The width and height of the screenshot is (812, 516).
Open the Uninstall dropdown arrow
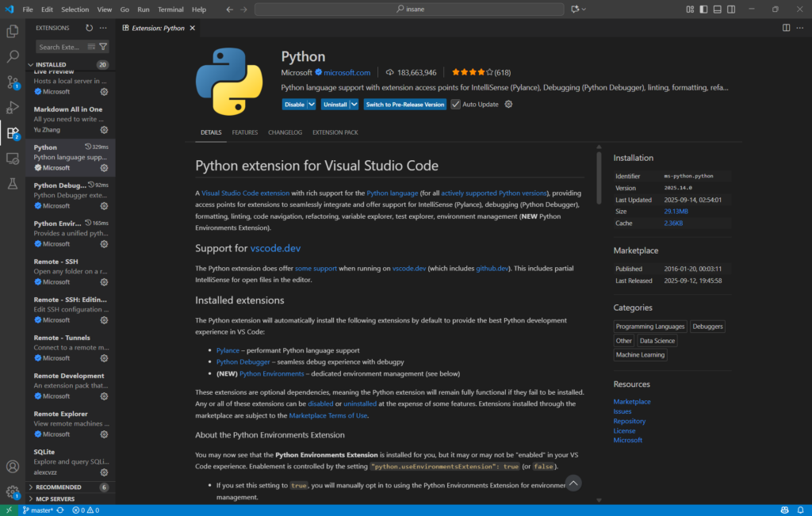point(354,104)
